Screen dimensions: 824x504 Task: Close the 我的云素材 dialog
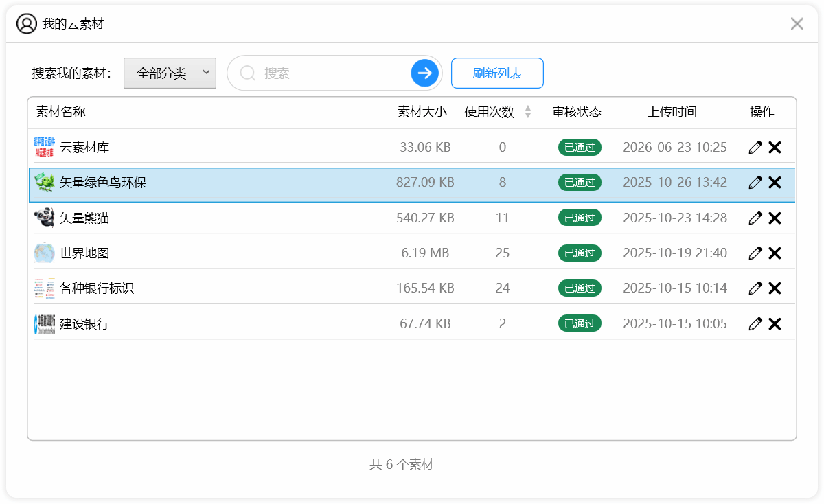pos(797,24)
